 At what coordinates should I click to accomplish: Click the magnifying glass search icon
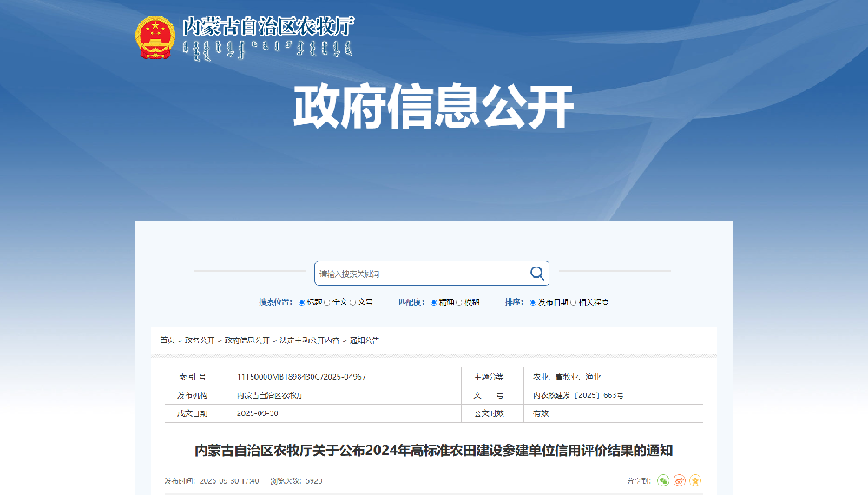[537, 273]
